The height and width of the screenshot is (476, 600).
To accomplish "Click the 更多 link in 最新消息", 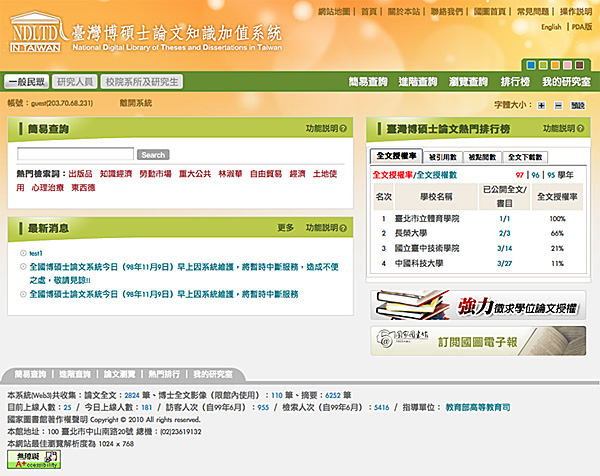I will point(286,227).
